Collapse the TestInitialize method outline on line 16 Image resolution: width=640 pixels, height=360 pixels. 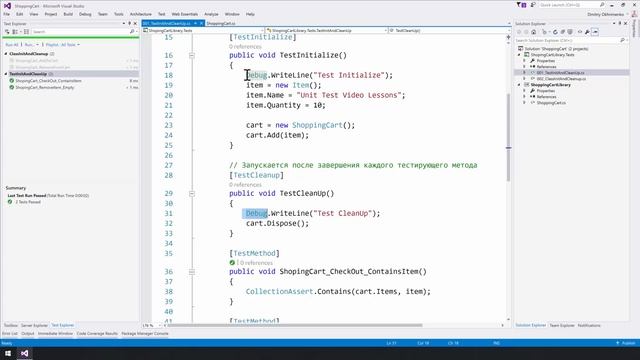[191, 56]
